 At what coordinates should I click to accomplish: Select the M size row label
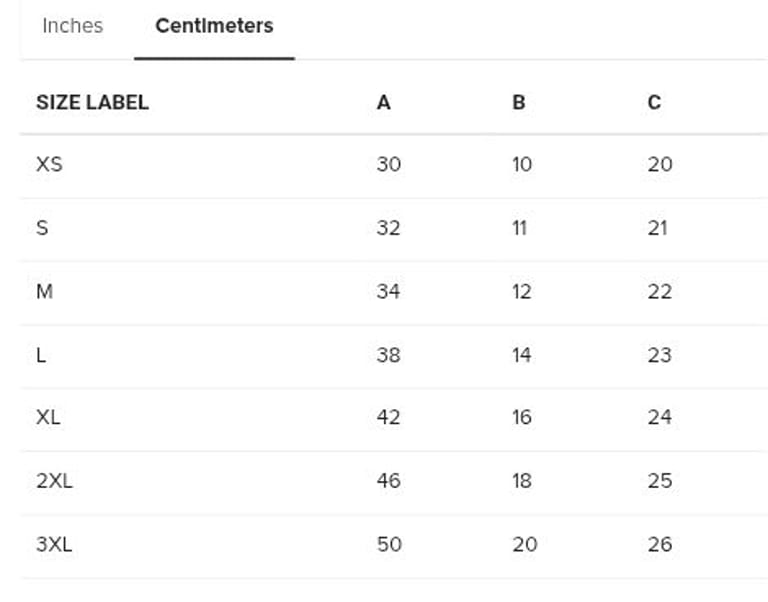click(x=44, y=291)
